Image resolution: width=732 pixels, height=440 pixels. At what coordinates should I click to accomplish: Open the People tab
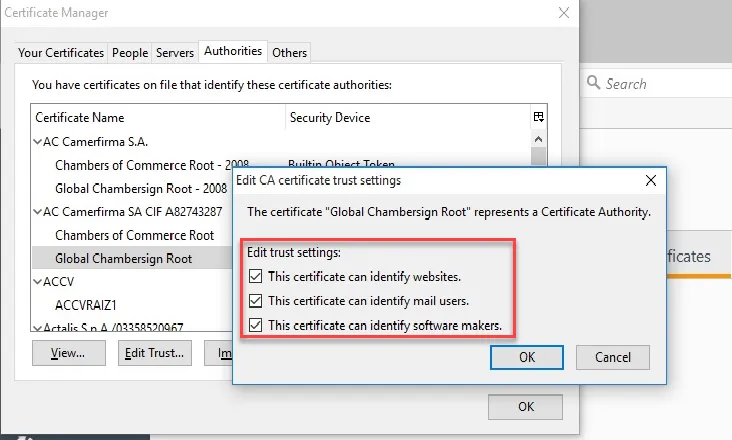(x=130, y=52)
